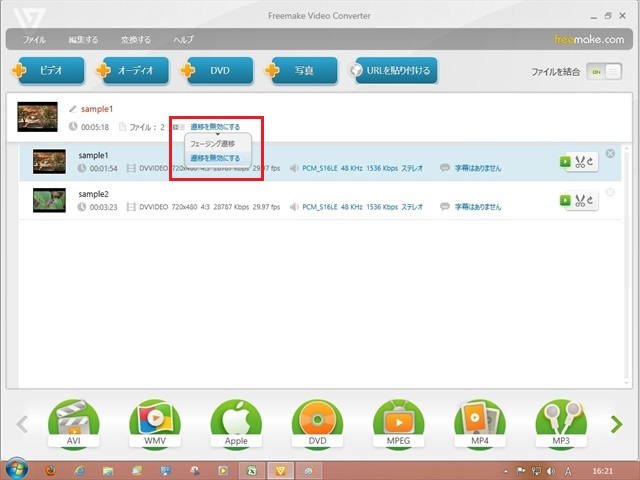This screenshot has width=640, height=480.
Task: Click the sample2 video thumbnail
Action: tap(49, 199)
